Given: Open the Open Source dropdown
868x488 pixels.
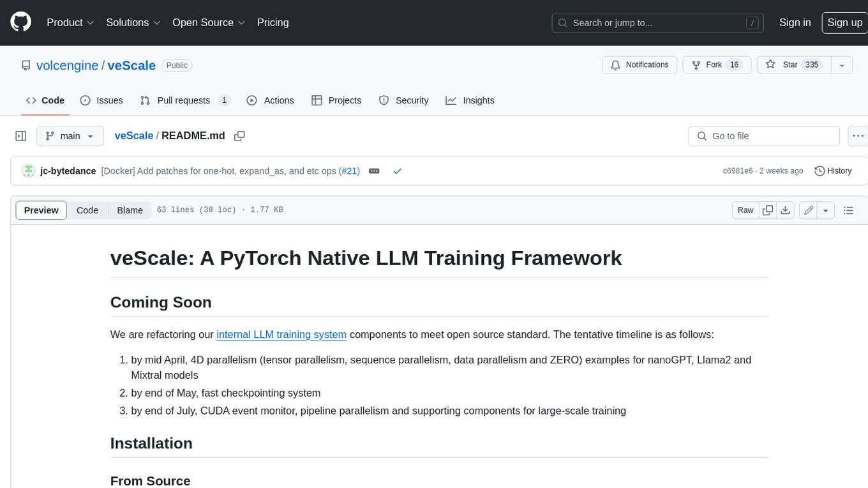Looking at the screenshot, I should (209, 22).
